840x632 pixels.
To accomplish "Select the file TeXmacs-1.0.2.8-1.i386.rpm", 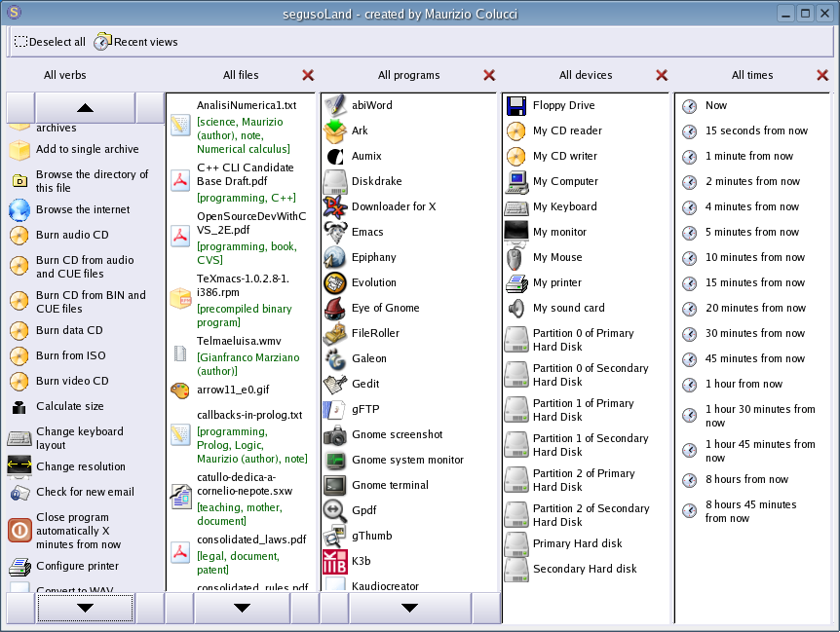I will (x=243, y=284).
